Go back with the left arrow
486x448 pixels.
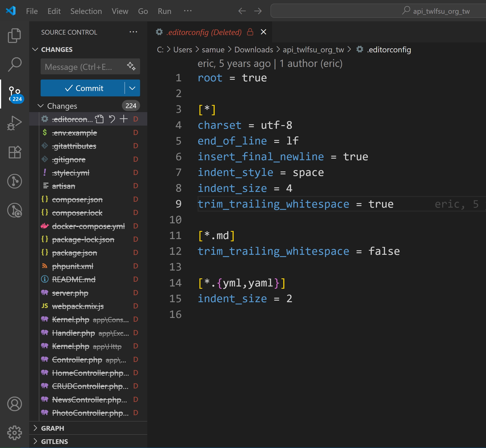pyautogui.click(x=242, y=11)
